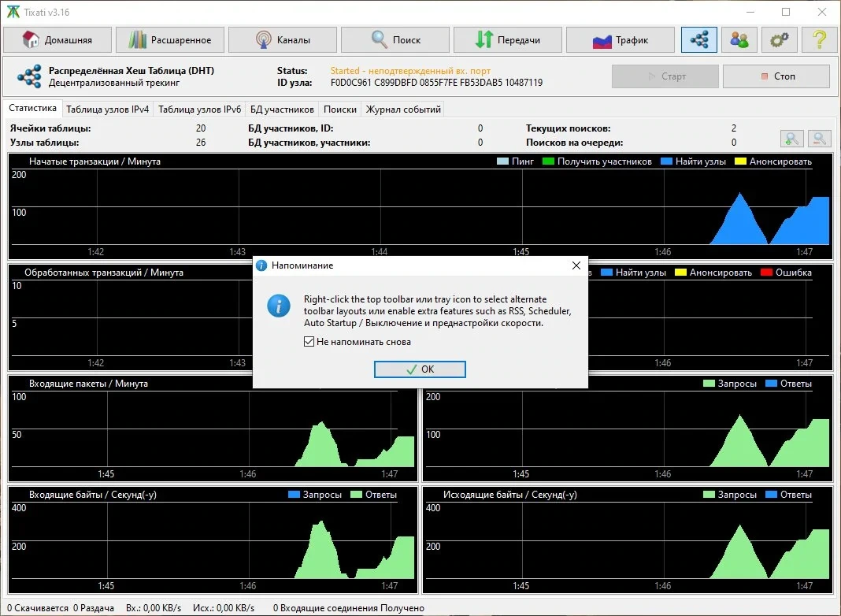This screenshot has height=616, width=841.
Task: Switch to Журнал событий tab
Action: [x=403, y=109]
